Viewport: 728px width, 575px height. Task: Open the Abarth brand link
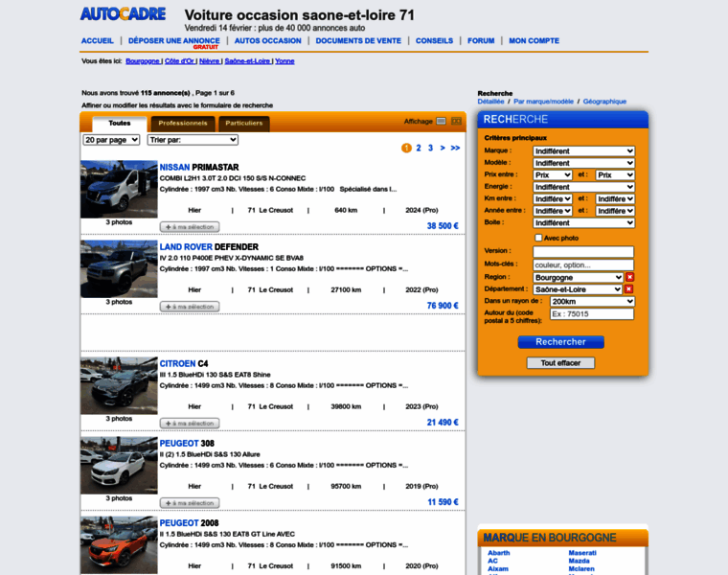[499, 553]
